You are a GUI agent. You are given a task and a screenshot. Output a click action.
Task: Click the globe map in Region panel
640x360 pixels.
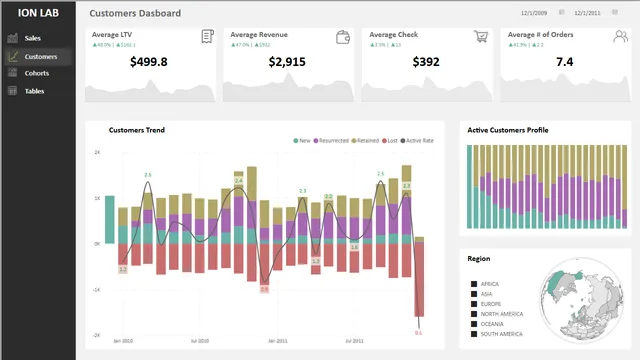pos(582,300)
